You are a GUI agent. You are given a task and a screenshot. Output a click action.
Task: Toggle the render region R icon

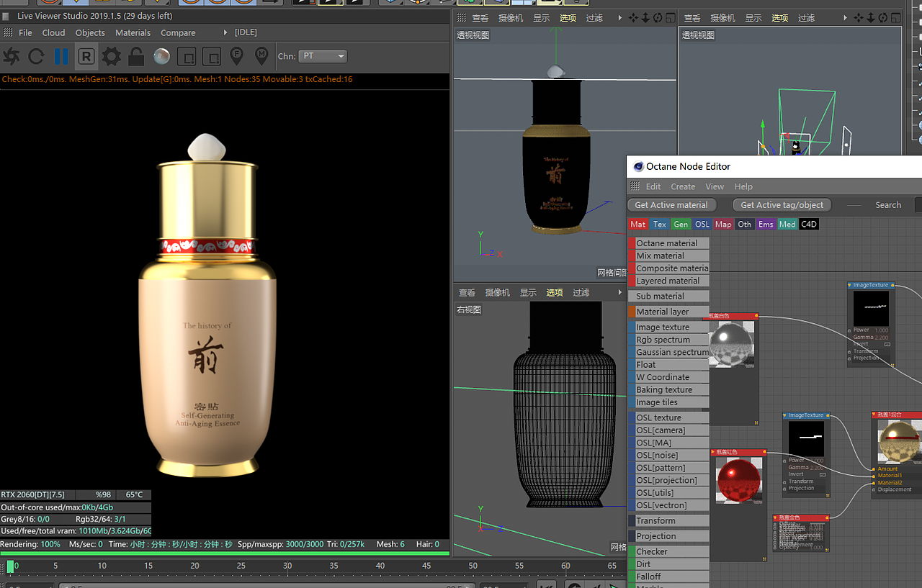86,56
